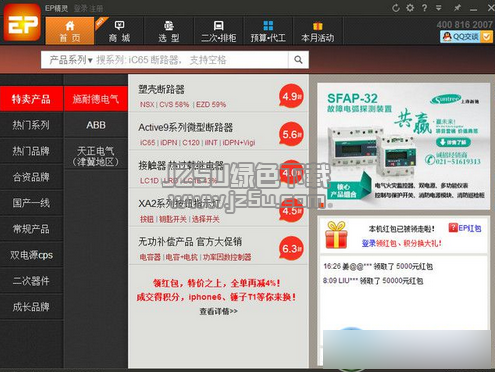The height and width of the screenshot is (372, 495).
Task: Click the 400 816 2007 phone number
Action: (465, 24)
